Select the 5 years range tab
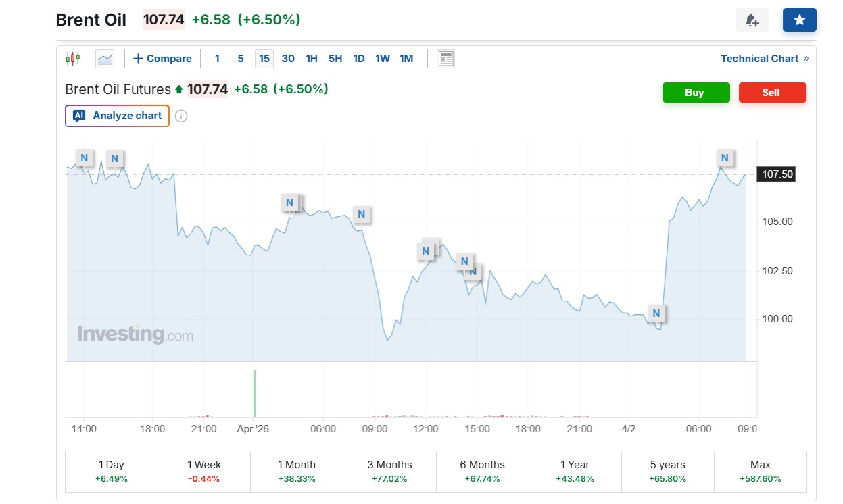This screenshot has height=504, width=843. click(667, 471)
